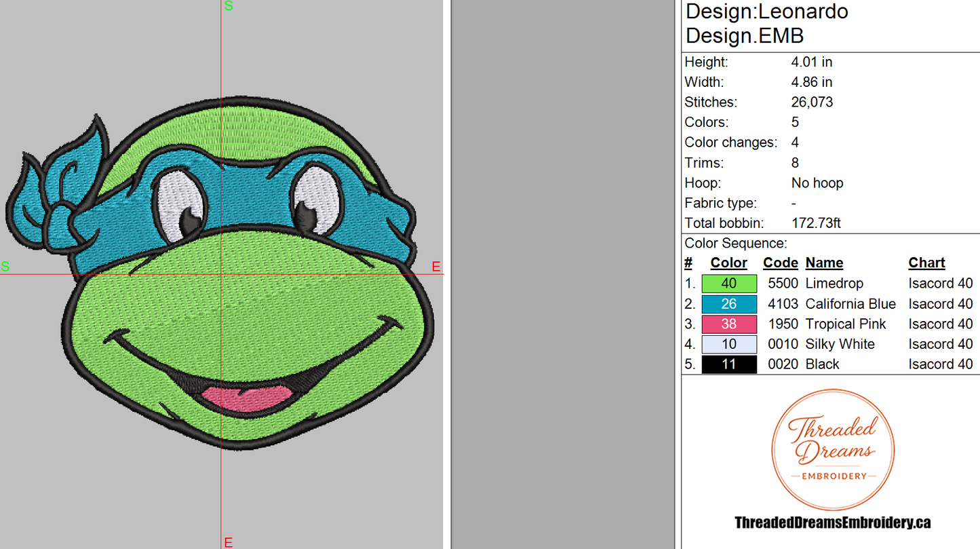This screenshot has height=549, width=980.
Task: Click the Trims value '8'
Action: coord(795,163)
